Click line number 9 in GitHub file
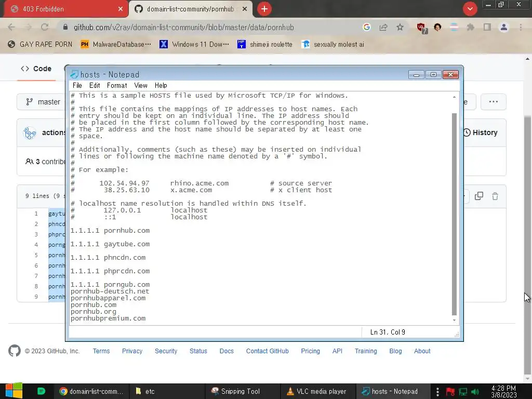 tap(36, 297)
